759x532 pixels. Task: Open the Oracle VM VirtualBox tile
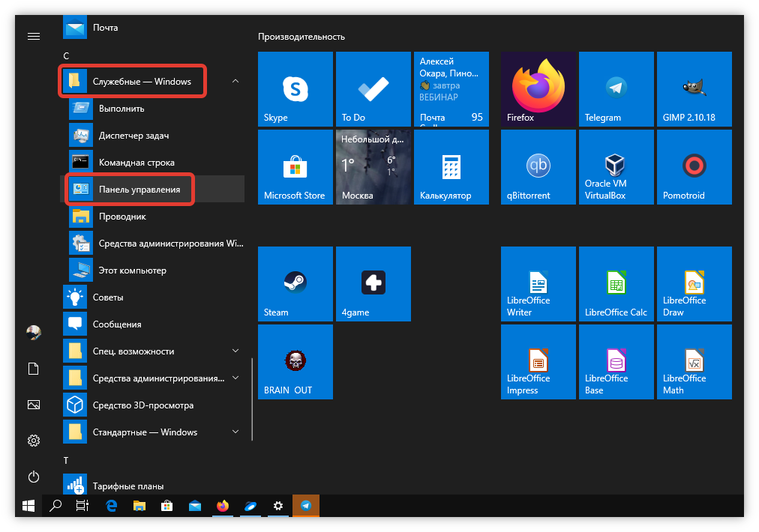tap(616, 167)
